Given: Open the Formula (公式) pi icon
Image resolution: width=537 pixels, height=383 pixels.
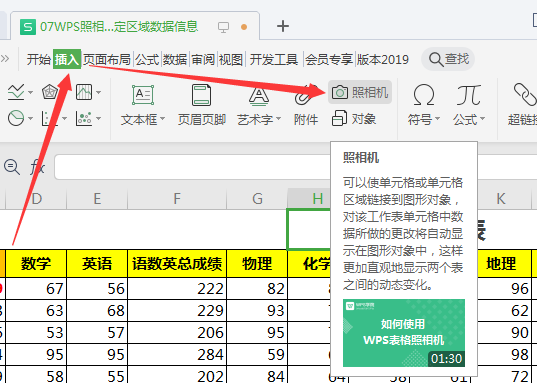Looking at the screenshot, I should 468,95.
